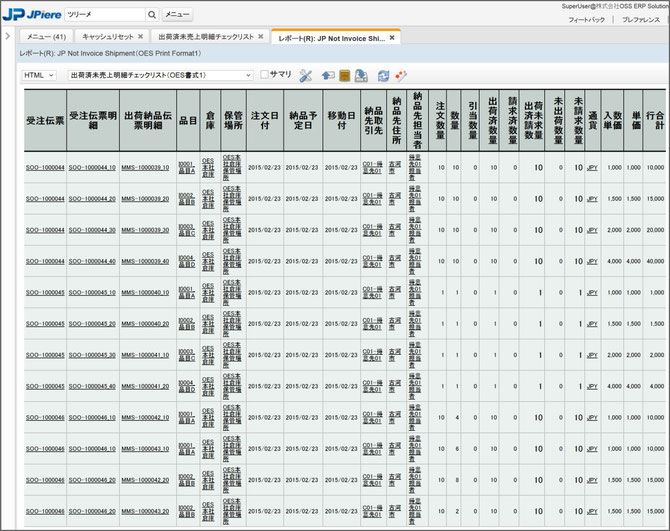
Task: Click the メニュー button in header
Action: tap(177, 15)
